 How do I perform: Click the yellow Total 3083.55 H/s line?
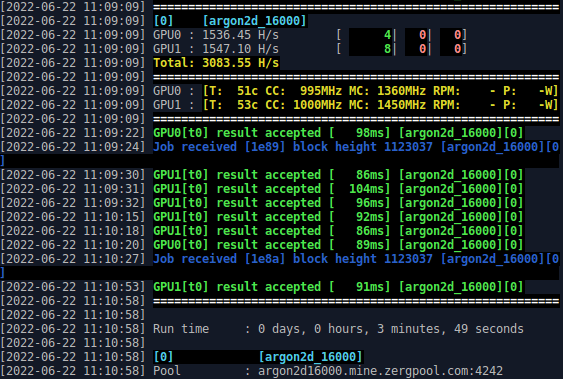tap(216, 63)
